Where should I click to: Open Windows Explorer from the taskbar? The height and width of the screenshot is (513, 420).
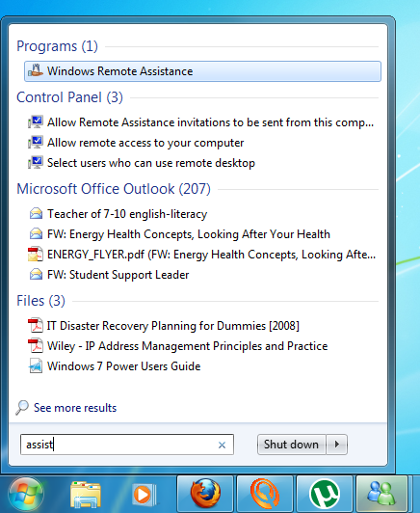tap(86, 495)
